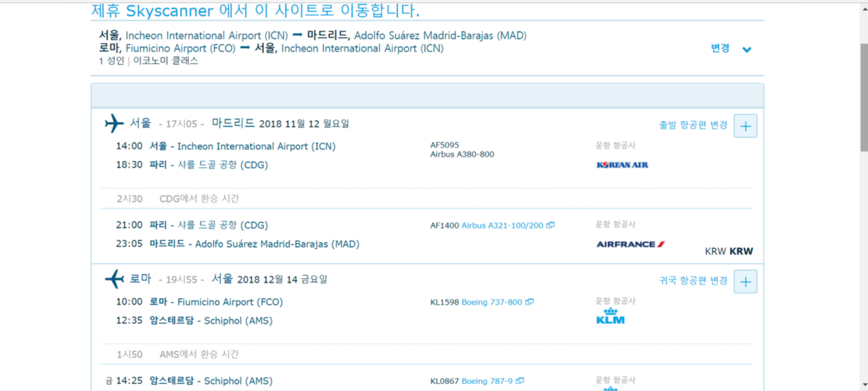Screen dimensions: 868x391
Task: Select flight number AF1400
Action: (x=444, y=225)
